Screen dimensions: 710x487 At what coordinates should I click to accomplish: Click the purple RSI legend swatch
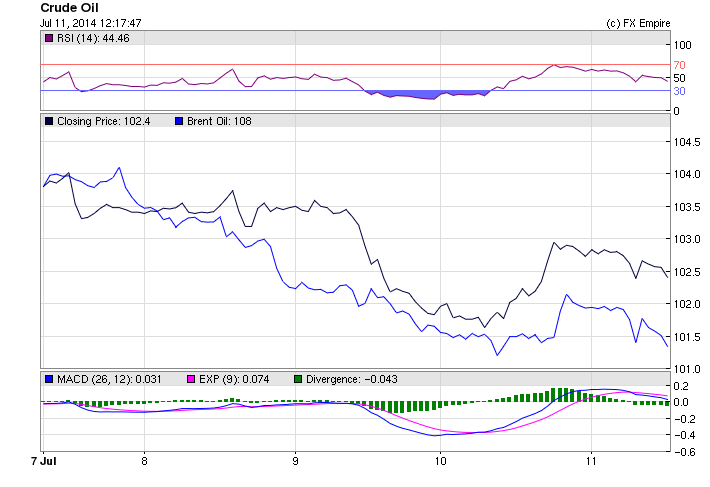[x=49, y=38]
